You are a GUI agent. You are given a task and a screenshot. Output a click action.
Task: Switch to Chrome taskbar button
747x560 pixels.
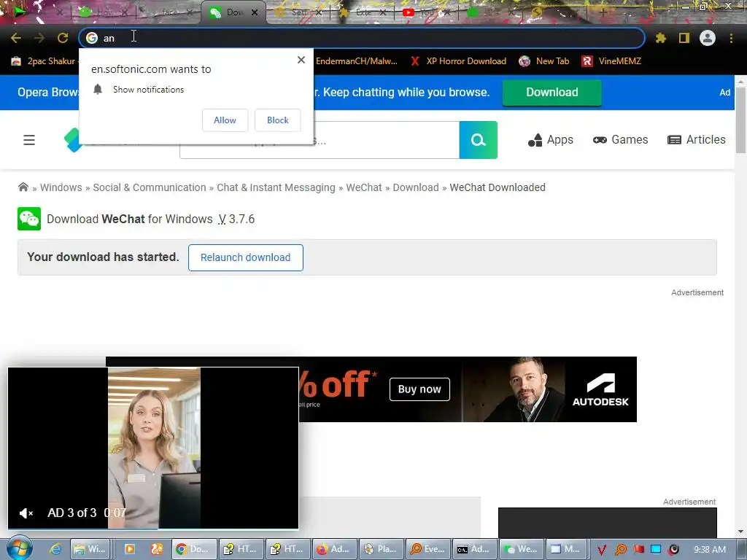tap(193, 549)
